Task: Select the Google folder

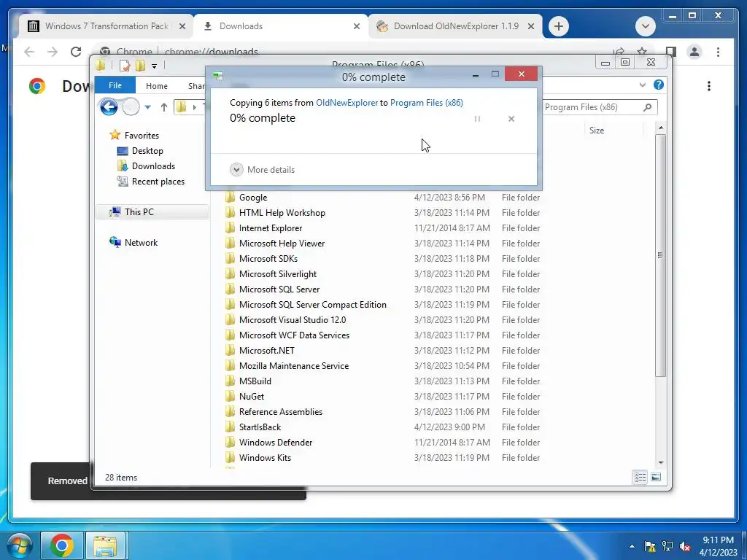Action: pyautogui.click(x=253, y=197)
